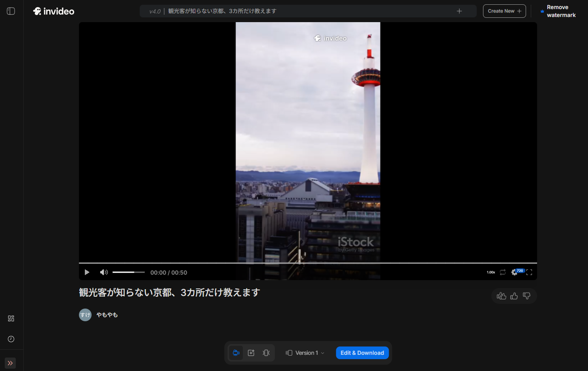Image resolution: width=588 pixels, height=371 pixels.
Task: Open the Version 1 dropdown
Action: click(305, 353)
